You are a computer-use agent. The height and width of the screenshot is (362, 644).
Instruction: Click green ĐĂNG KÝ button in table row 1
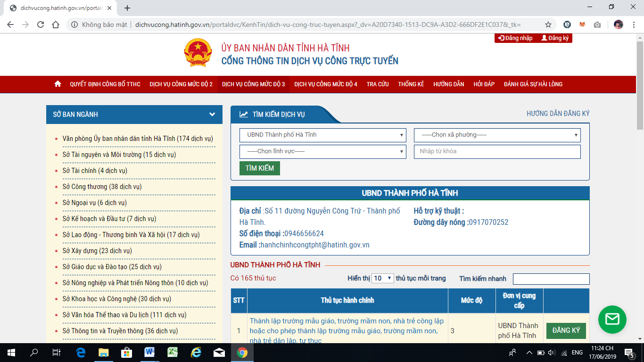point(566,330)
